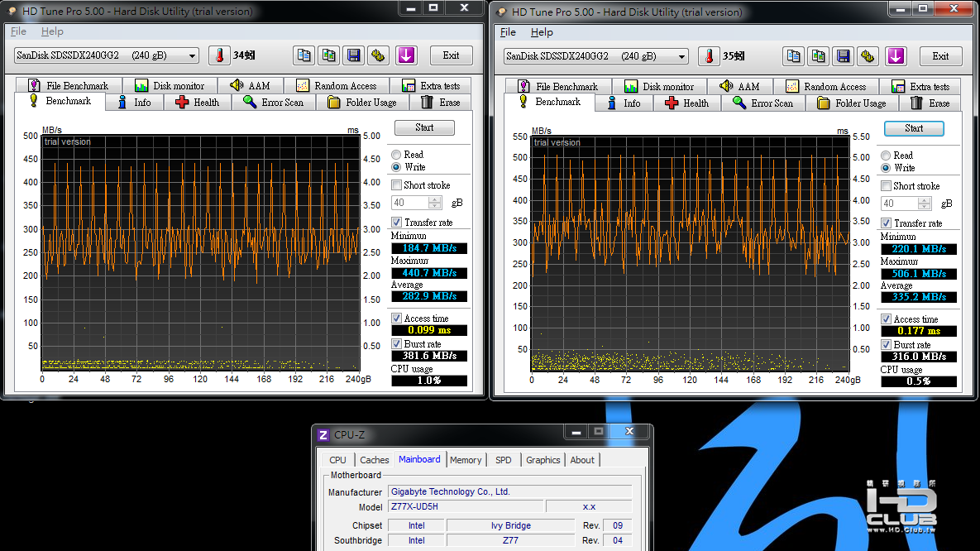Open Disk monitor tab in right window

point(659,86)
